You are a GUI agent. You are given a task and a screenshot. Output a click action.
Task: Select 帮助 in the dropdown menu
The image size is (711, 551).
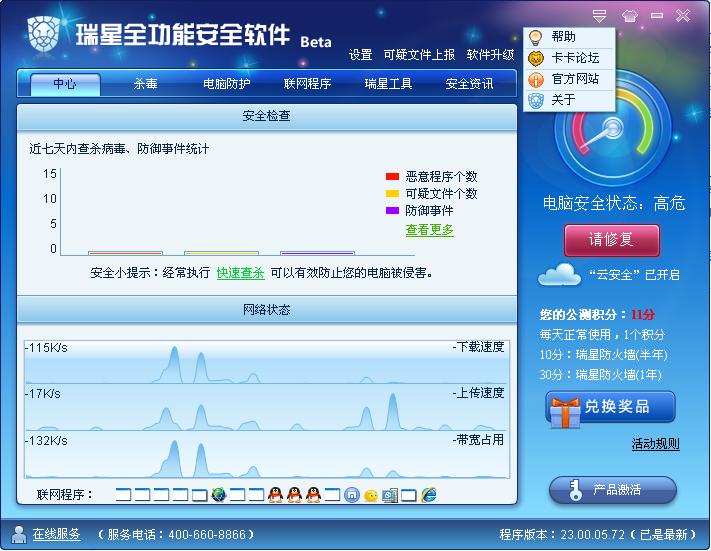[569, 37]
